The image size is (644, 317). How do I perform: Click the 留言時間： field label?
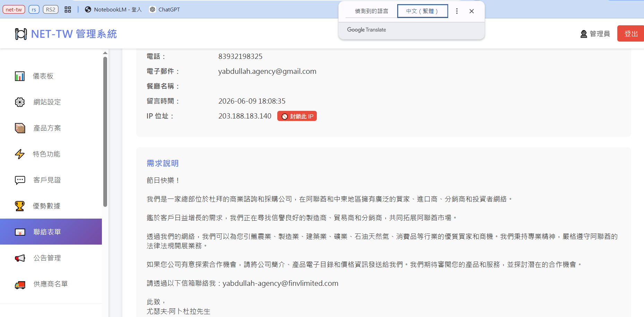coord(164,101)
